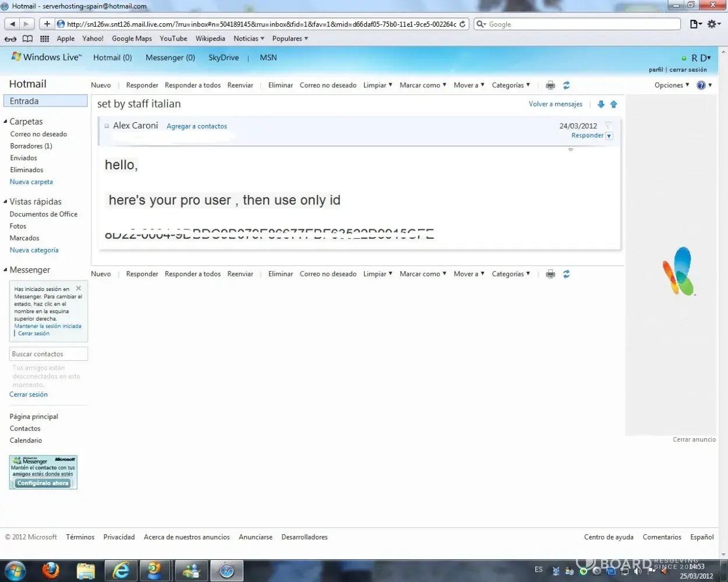Open the Noticias bookmarks menu

pos(249,39)
